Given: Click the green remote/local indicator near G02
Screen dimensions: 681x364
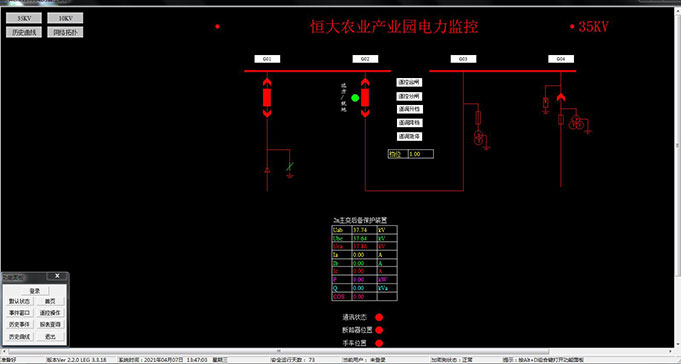Looking at the screenshot, I should click(355, 98).
